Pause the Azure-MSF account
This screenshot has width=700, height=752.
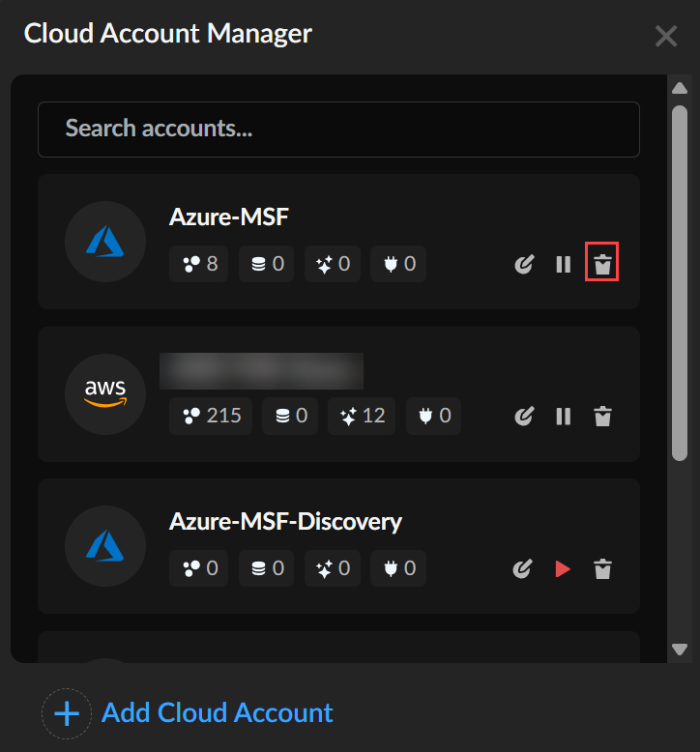pos(563,264)
